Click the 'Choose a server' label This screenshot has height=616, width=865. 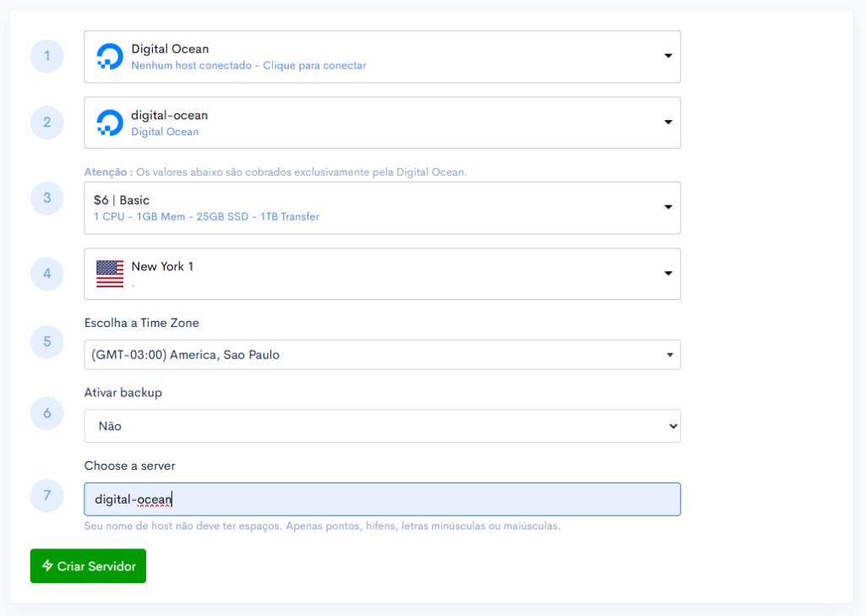[129, 466]
